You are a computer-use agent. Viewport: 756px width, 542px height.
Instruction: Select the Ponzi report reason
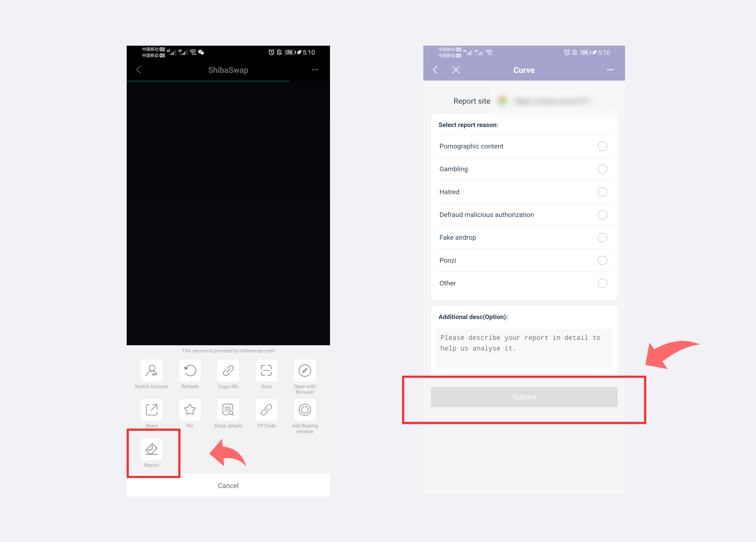[x=602, y=260]
